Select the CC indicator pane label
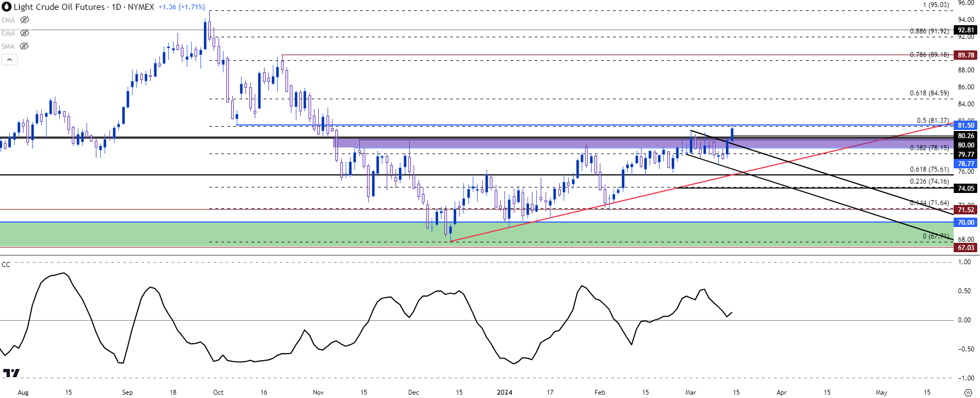 [x=6, y=264]
